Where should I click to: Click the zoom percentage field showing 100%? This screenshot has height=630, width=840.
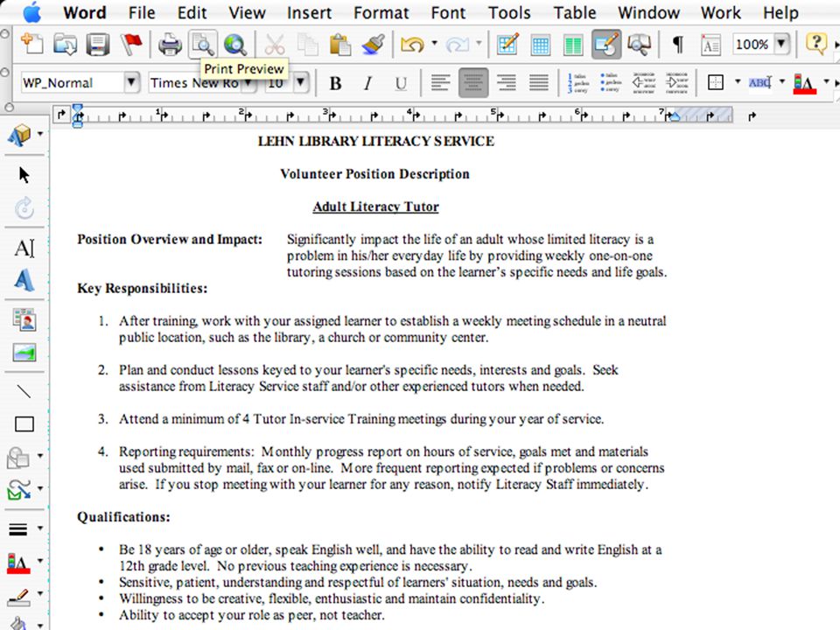click(x=752, y=44)
